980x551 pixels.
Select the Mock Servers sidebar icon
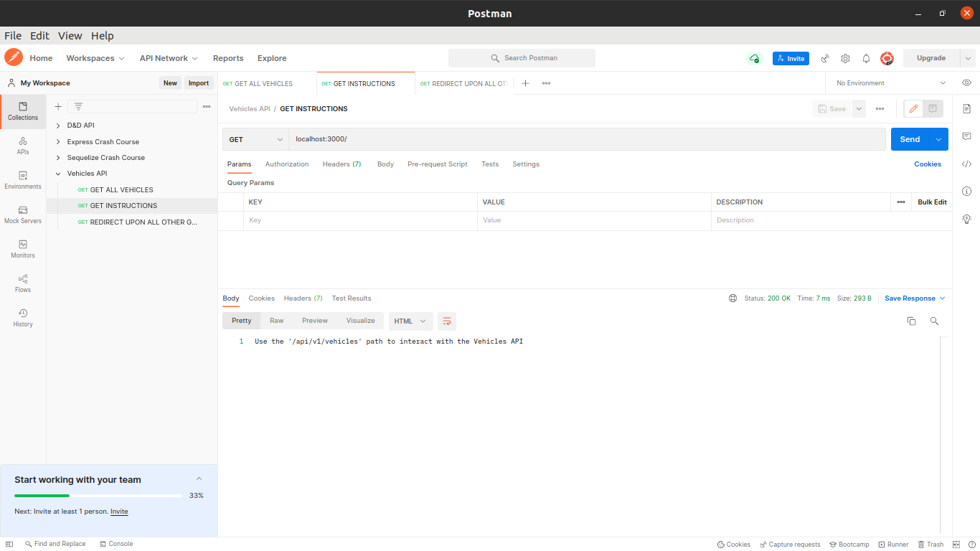coord(22,212)
